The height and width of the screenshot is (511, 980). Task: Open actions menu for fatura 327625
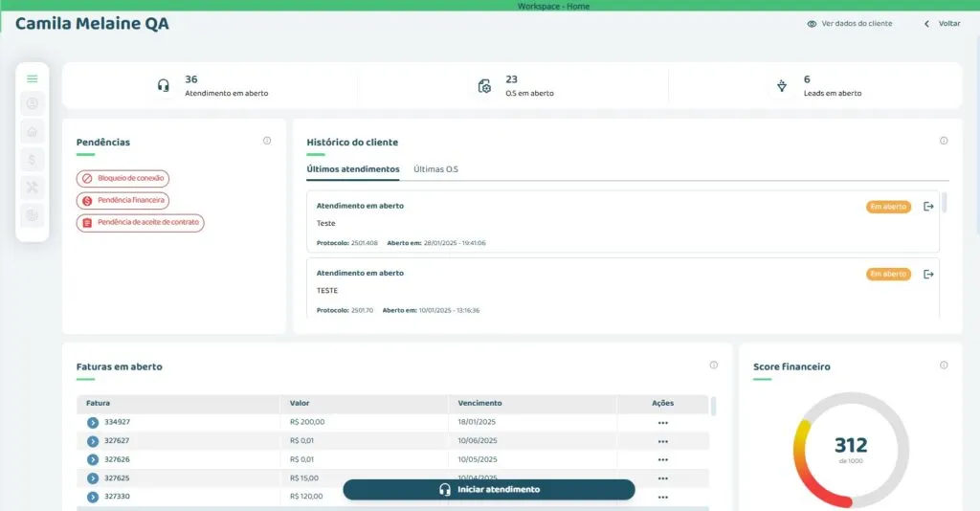click(x=662, y=478)
